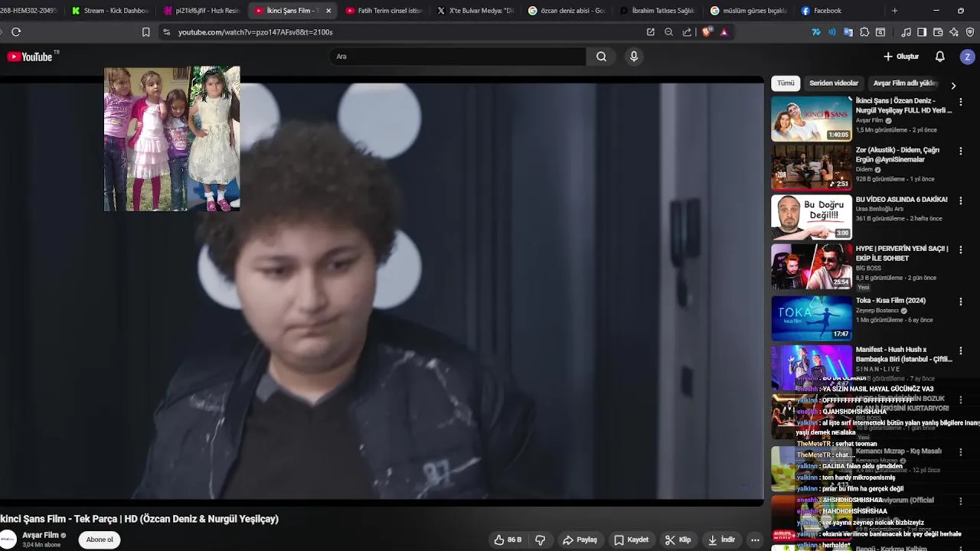
Task: Switch to İbrahim Tatlıses Sağlık tab
Action: [x=658, y=11]
